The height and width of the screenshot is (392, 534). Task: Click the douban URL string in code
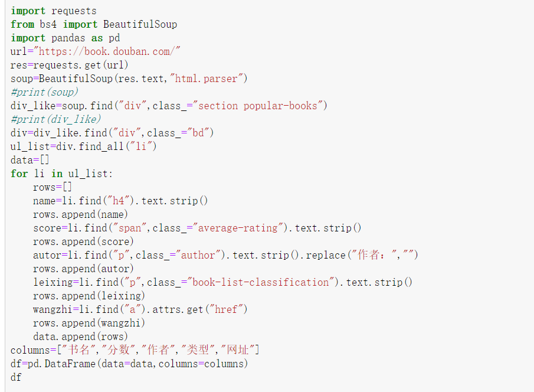click(x=107, y=51)
